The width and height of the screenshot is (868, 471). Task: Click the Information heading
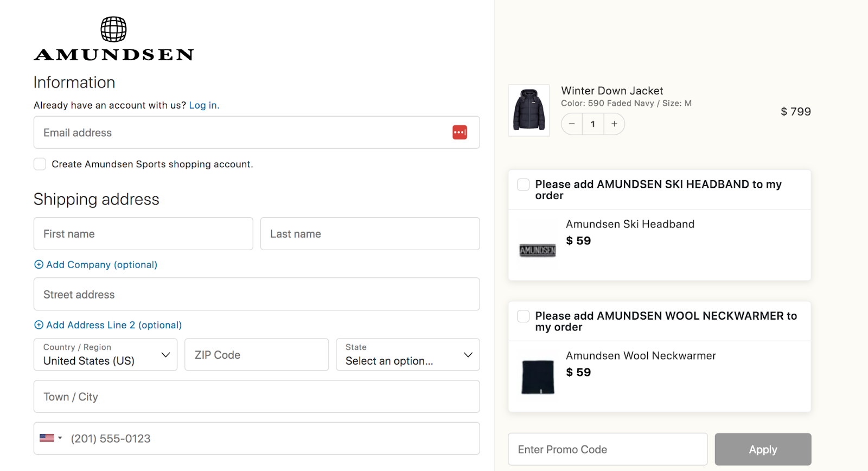[x=74, y=82]
